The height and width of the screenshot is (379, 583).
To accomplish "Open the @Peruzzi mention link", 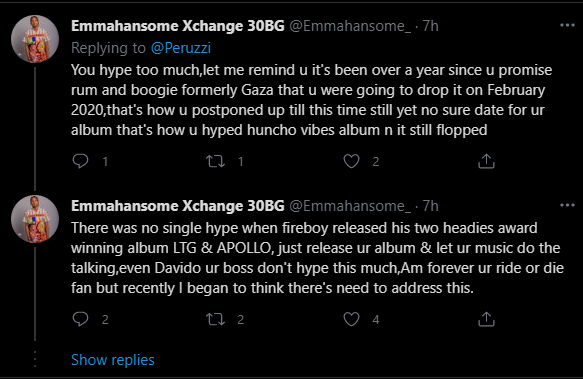I will point(181,48).
